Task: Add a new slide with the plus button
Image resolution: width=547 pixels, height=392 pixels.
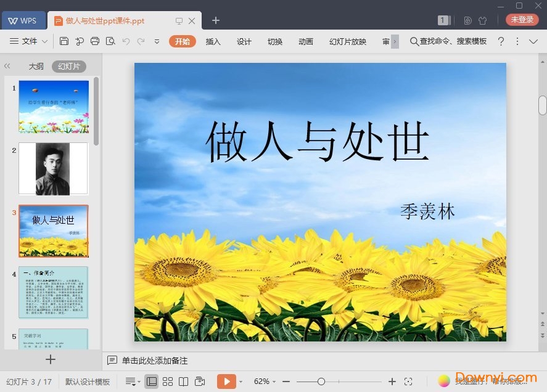Action: (51, 359)
